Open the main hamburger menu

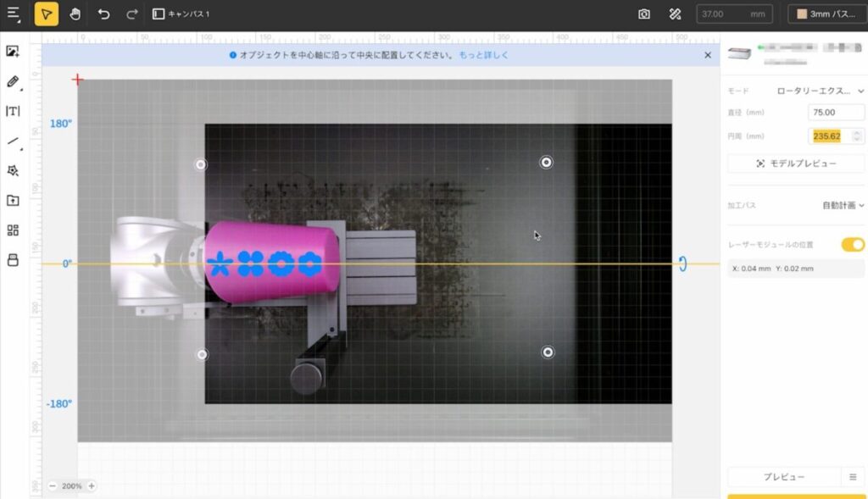(x=13, y=14)
